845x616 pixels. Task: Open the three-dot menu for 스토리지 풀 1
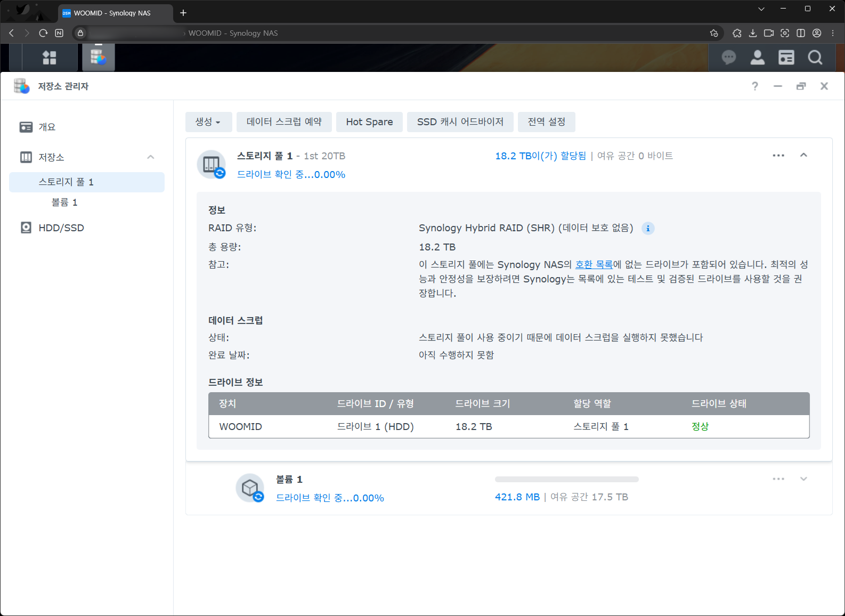[778, 156]
